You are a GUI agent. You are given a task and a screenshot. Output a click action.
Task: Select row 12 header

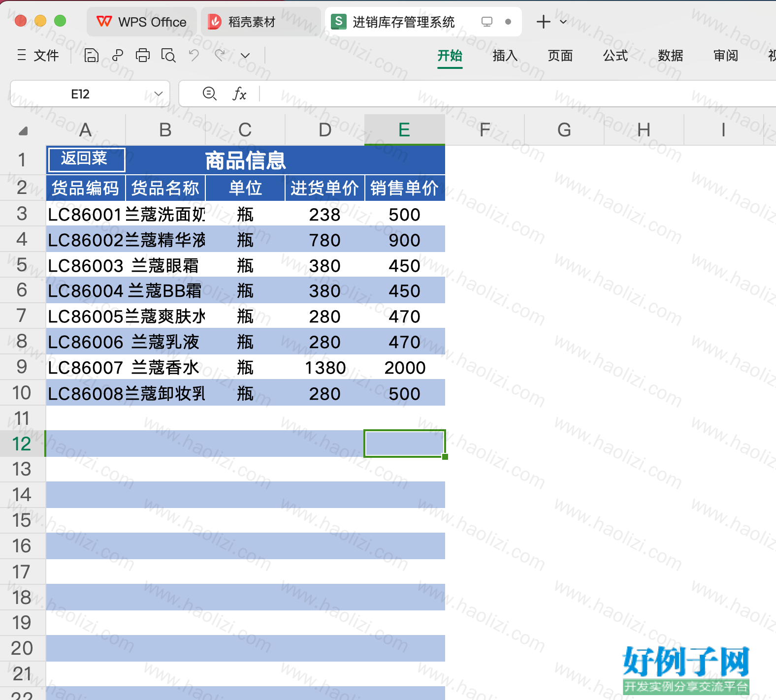click(22, 444)
